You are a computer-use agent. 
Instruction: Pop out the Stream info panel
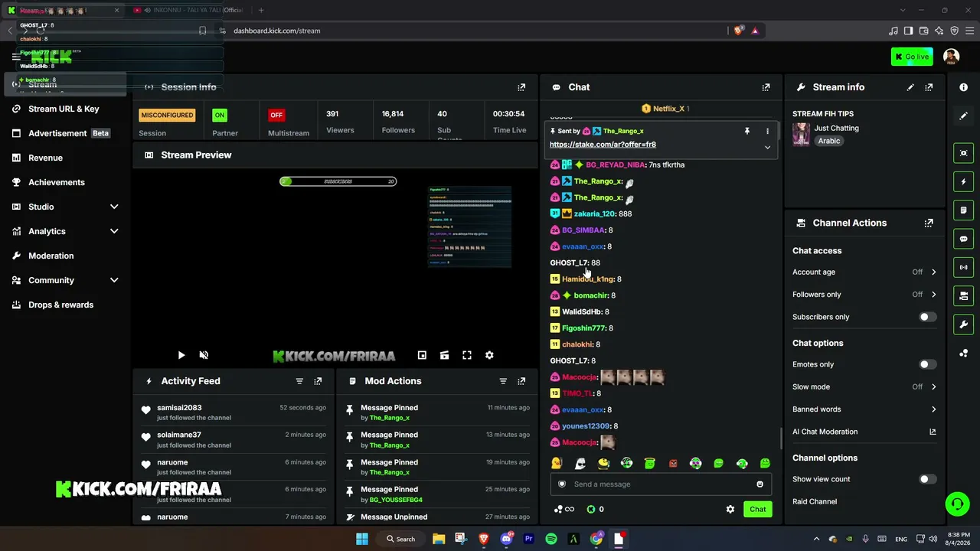pos(929,87)
